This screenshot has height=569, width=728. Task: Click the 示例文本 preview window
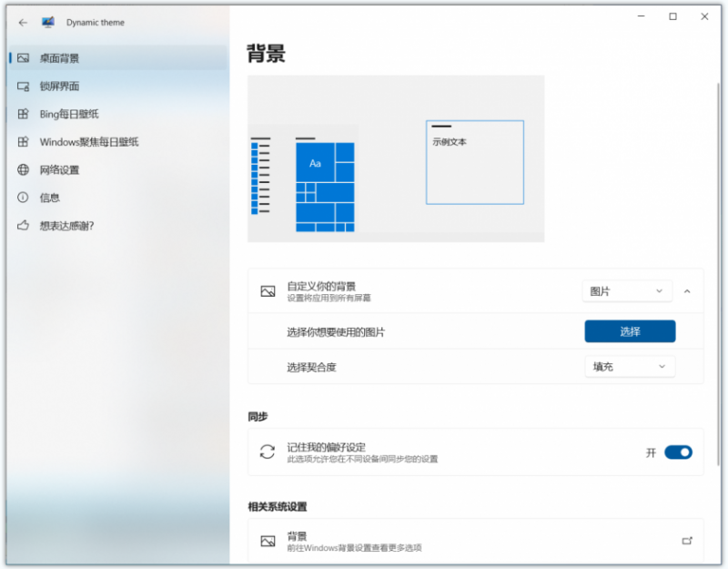click(x=475, y=162)
